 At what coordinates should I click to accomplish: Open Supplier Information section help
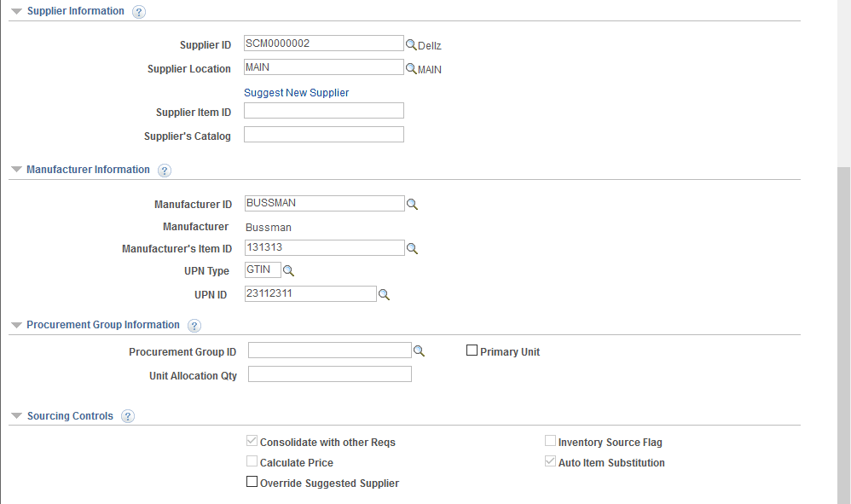click(138, 11)
